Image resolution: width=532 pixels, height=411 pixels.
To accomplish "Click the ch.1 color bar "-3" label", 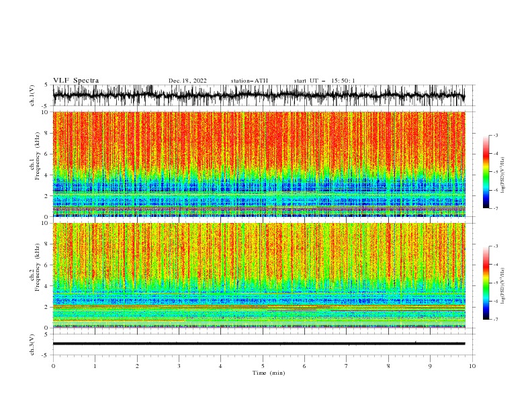I will 495,135.
